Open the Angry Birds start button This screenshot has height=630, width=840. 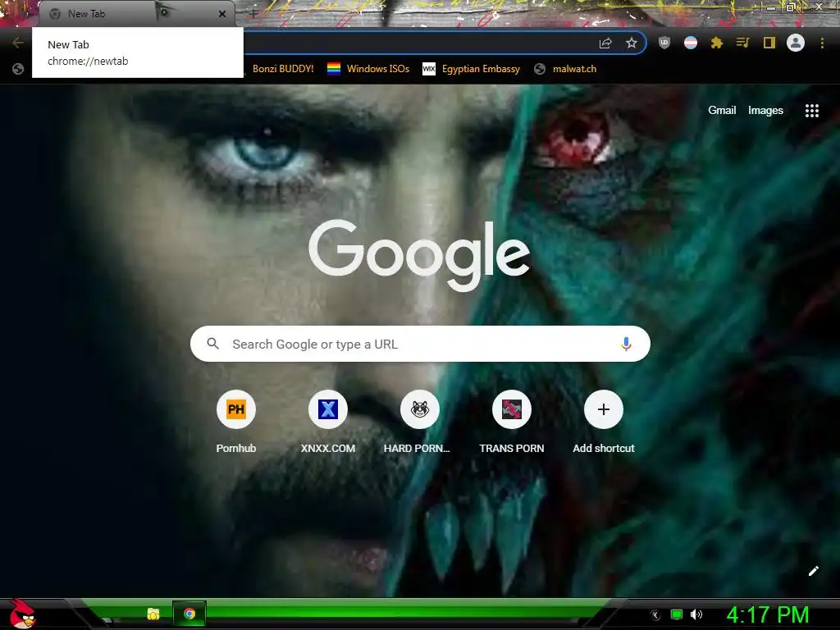22,614
